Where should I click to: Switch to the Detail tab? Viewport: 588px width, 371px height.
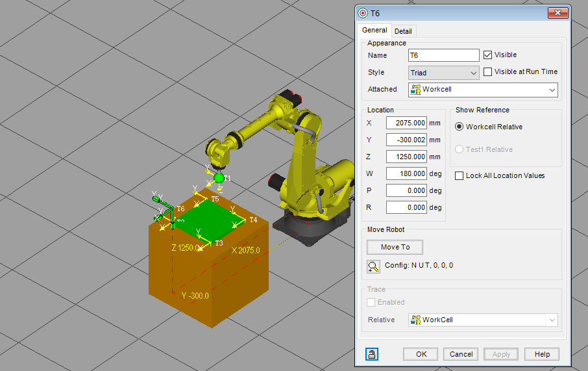coord(403,31)
